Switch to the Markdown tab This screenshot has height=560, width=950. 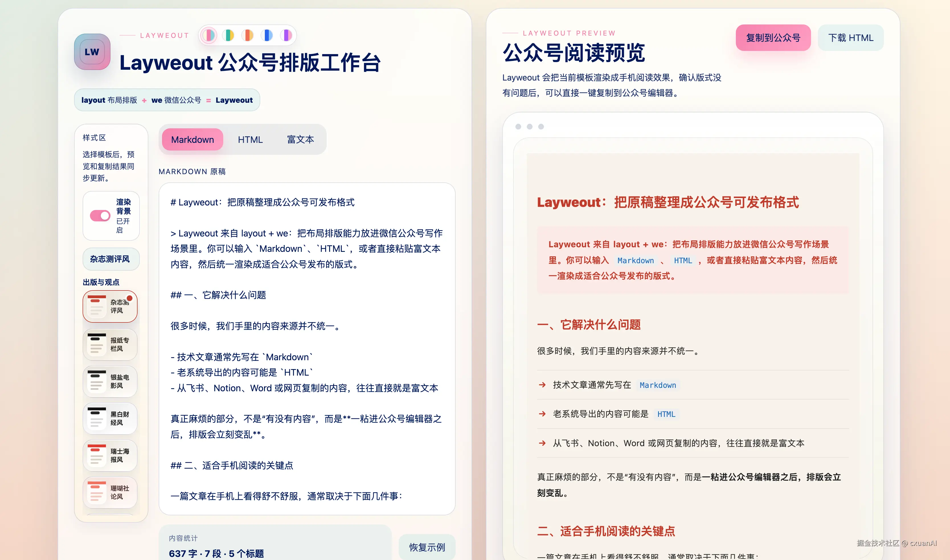193,140
